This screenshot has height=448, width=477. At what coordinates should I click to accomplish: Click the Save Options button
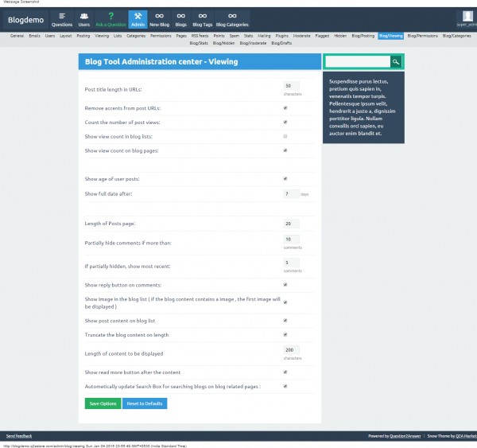pos(103,403)
